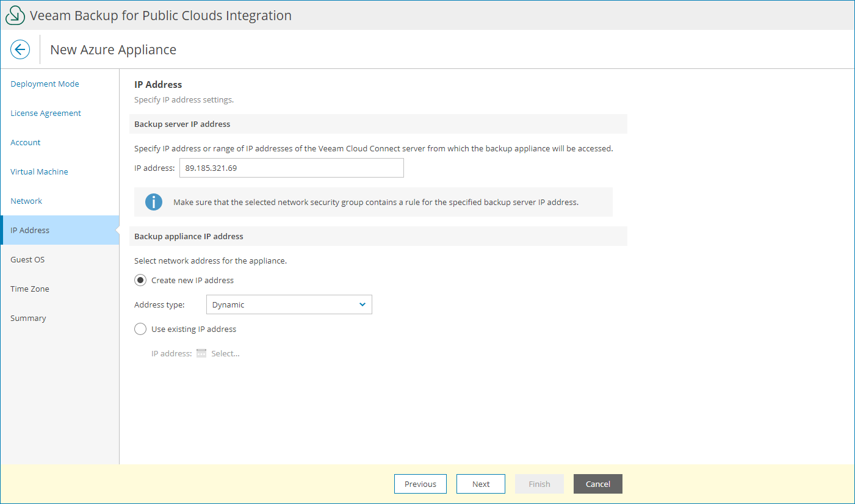Viewport: 855px width, 504px height.
Task: Open the Network settings step
Action: click(26, 201)
